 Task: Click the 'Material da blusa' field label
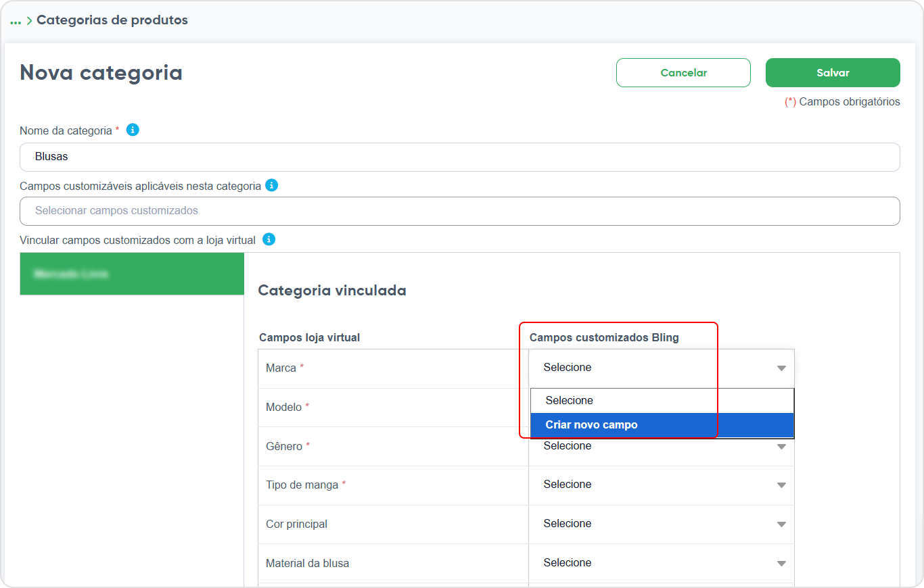coord(308,563)
